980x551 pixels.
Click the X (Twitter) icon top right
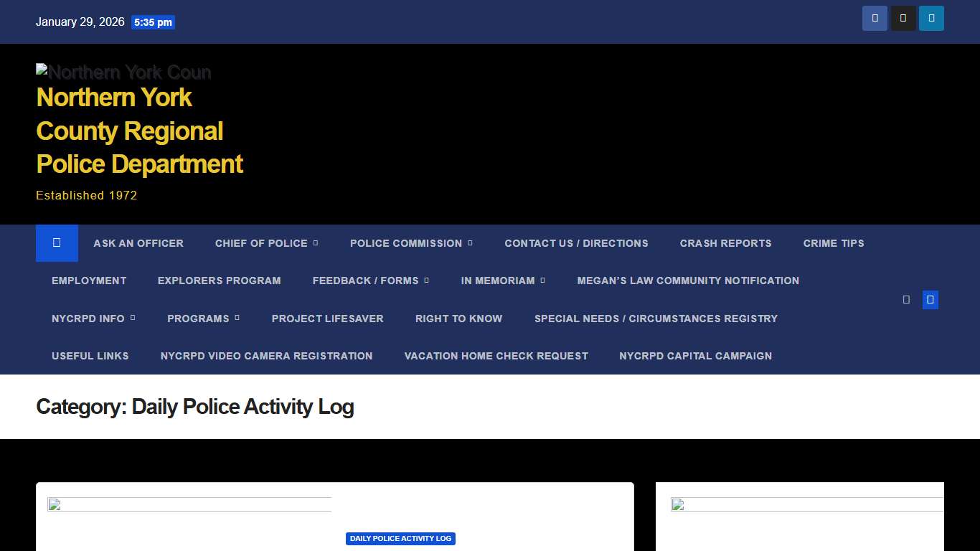click(x=903, y=18)
